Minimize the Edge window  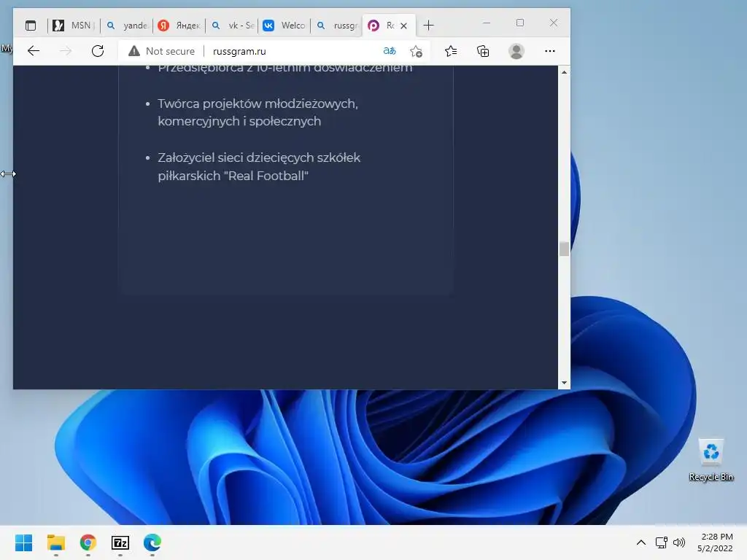coord(487,23)
